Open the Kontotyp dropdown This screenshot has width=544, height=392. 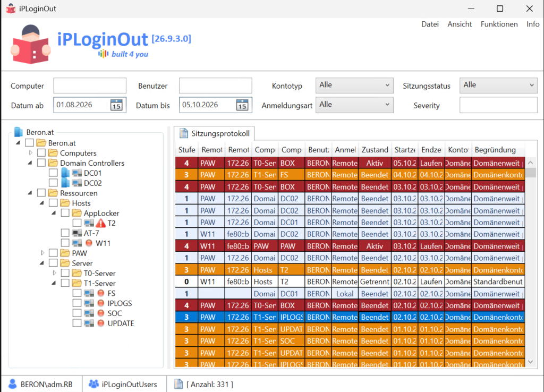click(x=354, y=86)
